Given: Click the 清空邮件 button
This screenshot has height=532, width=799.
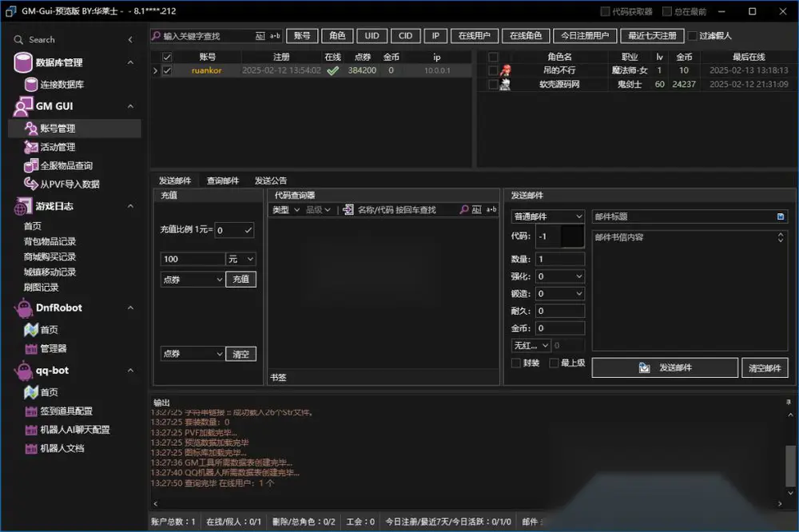Looking at the screenshot, I should (765, 368).
